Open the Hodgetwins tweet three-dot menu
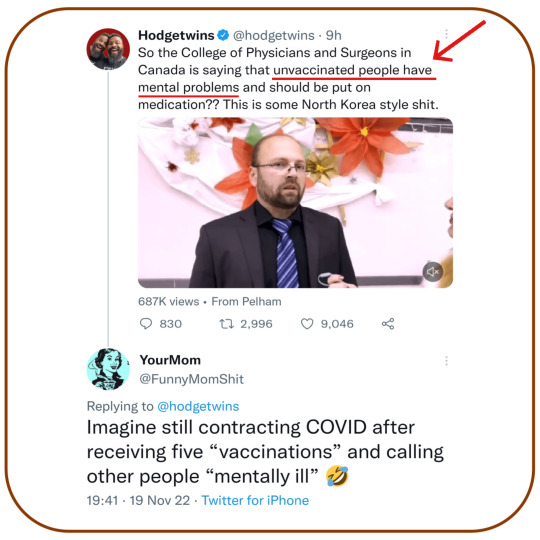 [446, 34]
